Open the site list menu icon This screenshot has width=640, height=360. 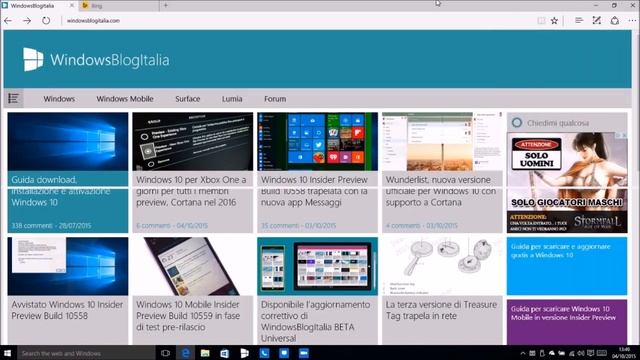tap(13, 98)
